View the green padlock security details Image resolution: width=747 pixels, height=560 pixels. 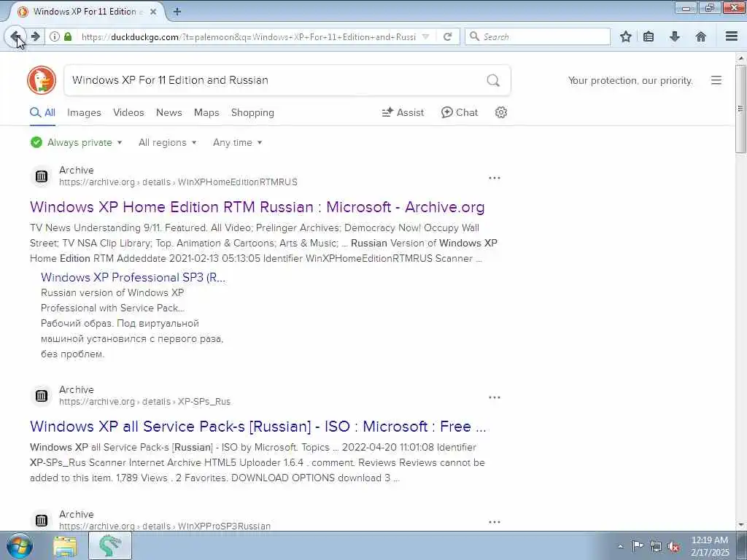pyautogui.click(x=68, y=36)
